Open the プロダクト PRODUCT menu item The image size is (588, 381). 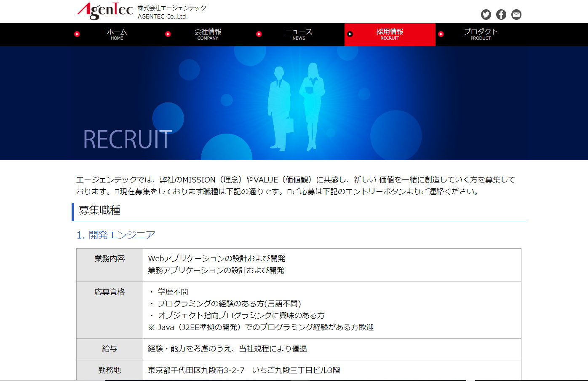481,35
